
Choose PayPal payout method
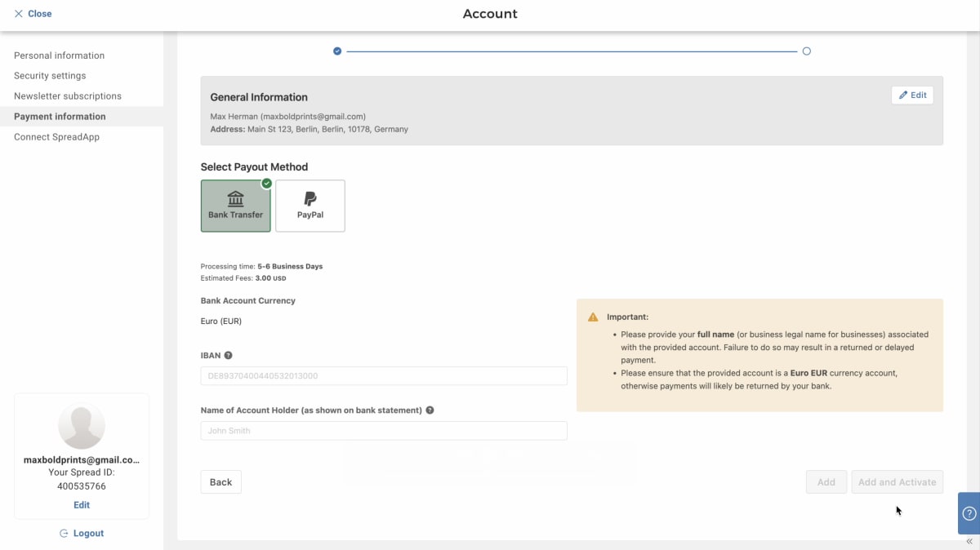(310, 206)
